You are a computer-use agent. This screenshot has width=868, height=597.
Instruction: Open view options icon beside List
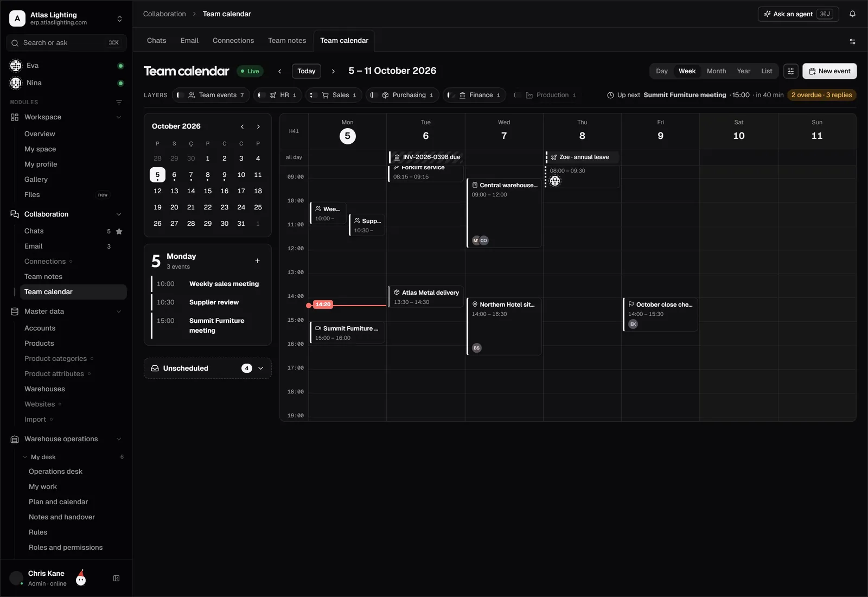[x=790, y=71]
